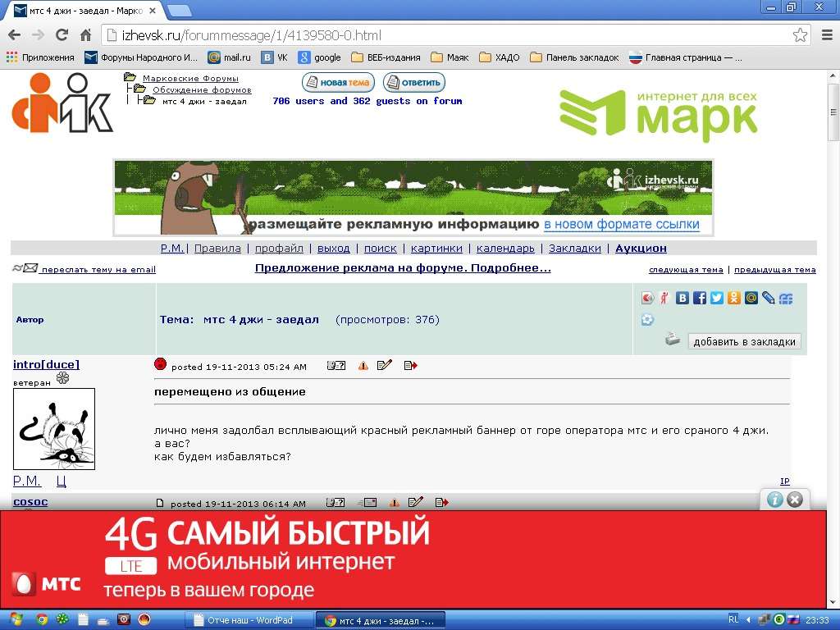The width and height of the screenshot is (840, 630).
Task: Open the Windows Start button
Action: 15,620
